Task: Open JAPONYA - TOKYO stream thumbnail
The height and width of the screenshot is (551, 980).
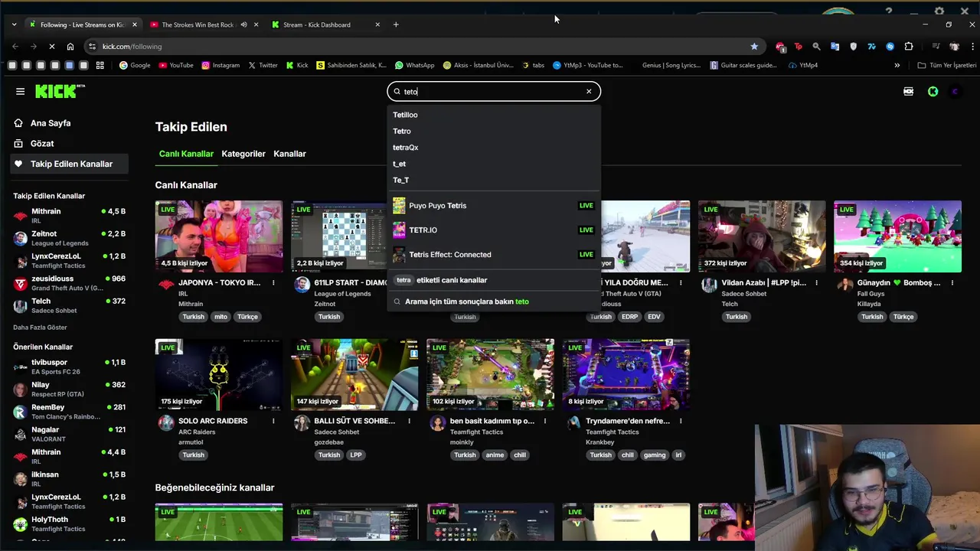Action: coord(219,236)
